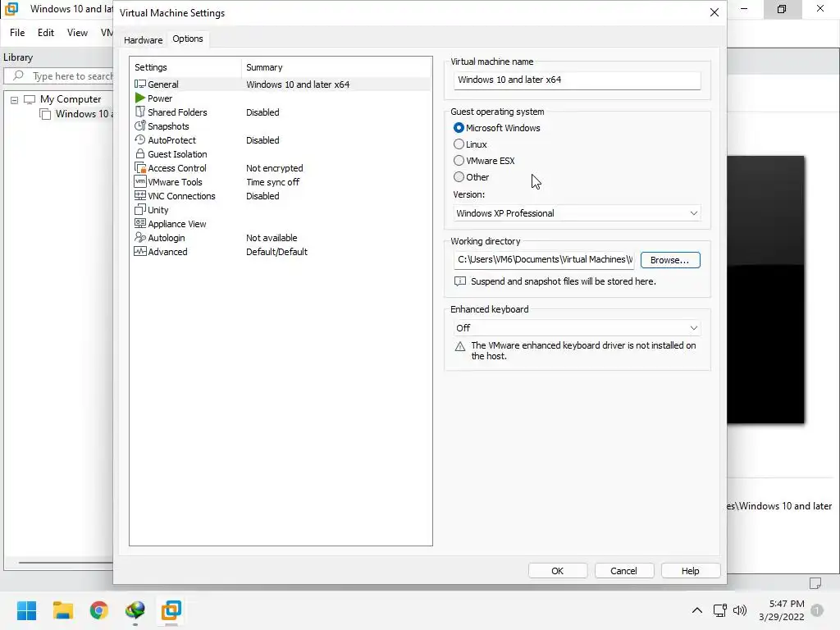Open the Windows Start menu
840x630 pixels.
(x=26, y=610)
